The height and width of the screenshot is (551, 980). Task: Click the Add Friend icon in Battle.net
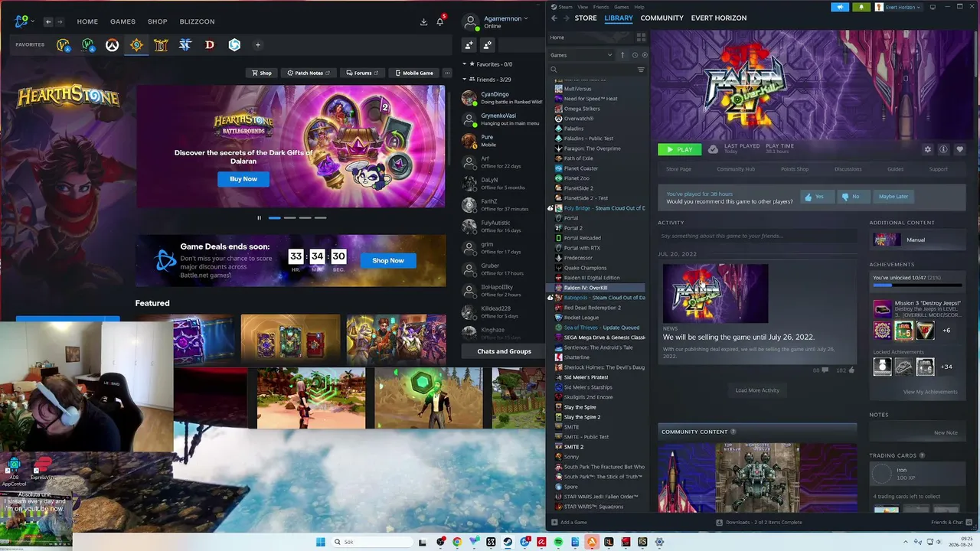click(x=469, y=45)
